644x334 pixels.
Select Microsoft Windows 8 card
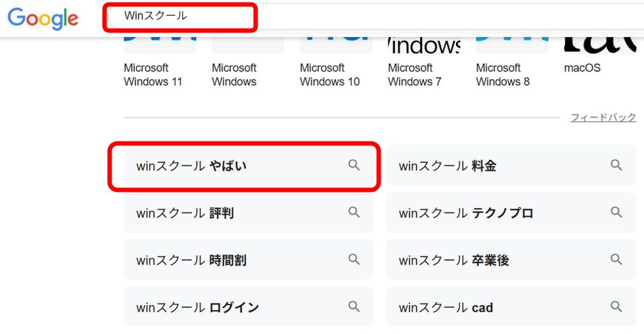coord(512,62)
